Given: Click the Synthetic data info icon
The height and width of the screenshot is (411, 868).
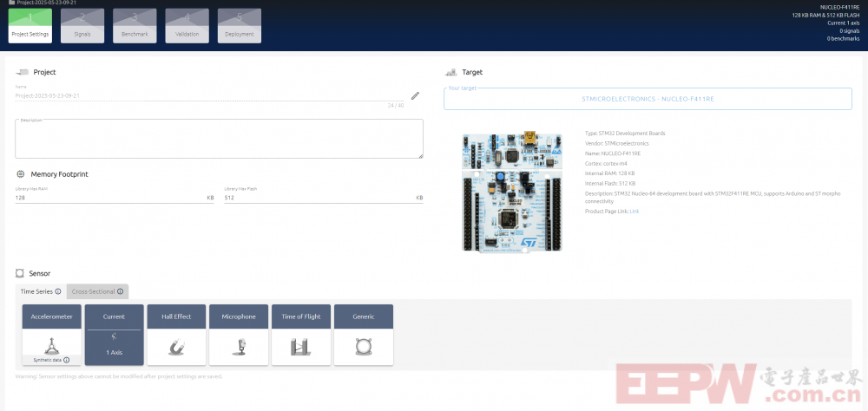Looking at the screenshot, I should 67,360.
